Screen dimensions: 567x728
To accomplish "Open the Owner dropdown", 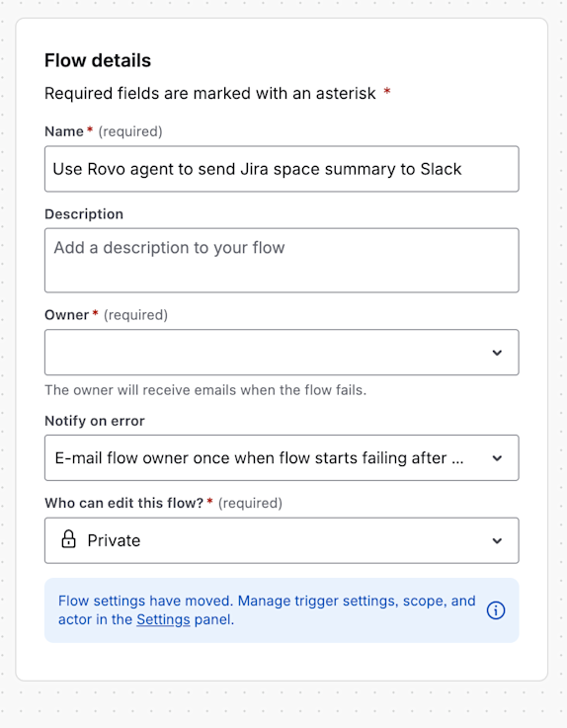I will (x=282, y=353).
